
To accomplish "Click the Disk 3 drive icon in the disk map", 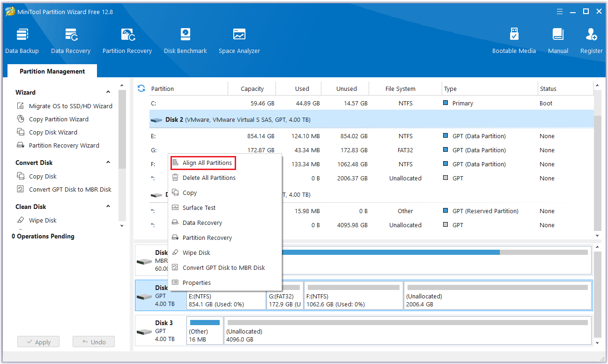I will (144, 331).
